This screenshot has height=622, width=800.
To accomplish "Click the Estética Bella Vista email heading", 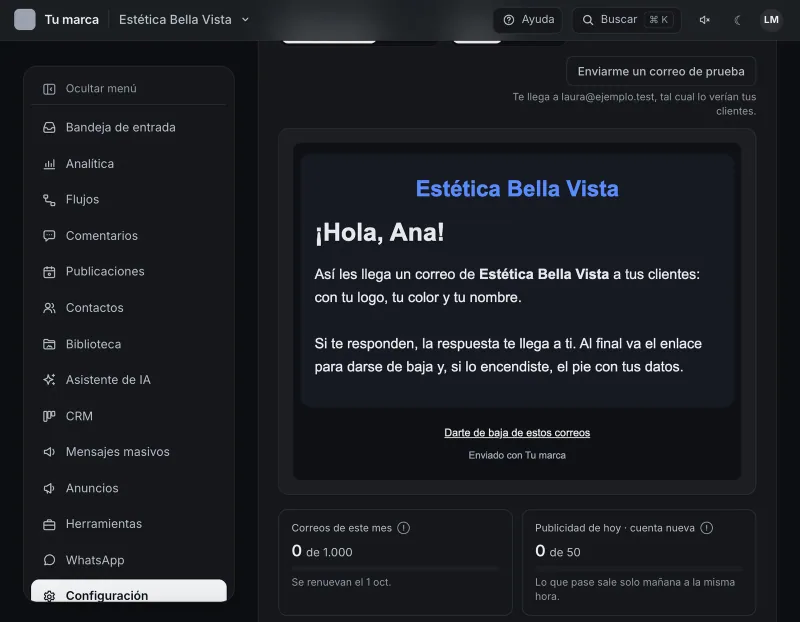I will (517, 189).
